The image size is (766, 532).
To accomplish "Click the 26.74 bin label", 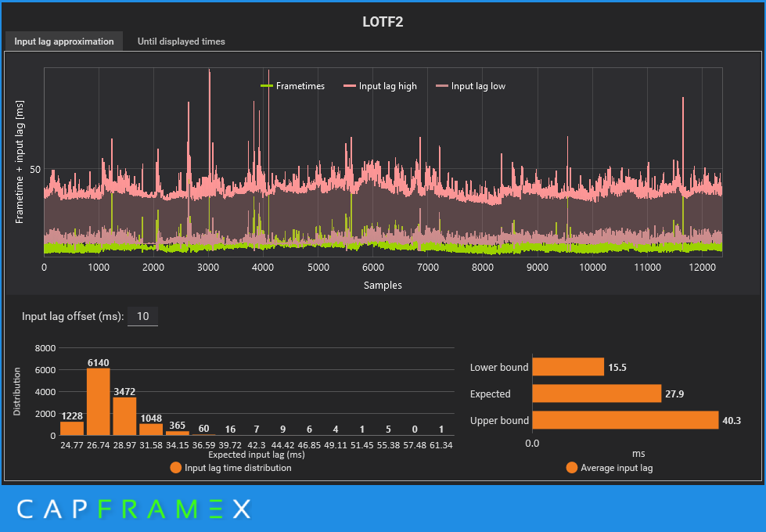I will click(x=98, y=445).
